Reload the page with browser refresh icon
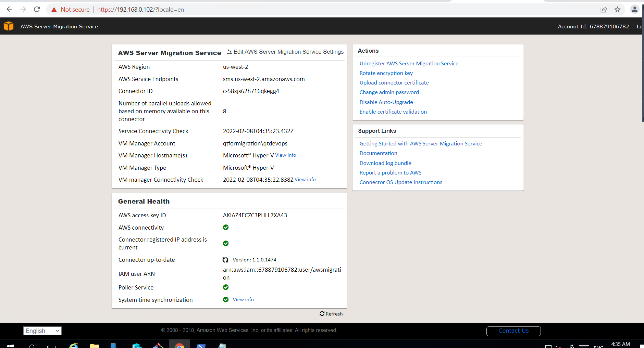644x348 pixels. point(37,10)
